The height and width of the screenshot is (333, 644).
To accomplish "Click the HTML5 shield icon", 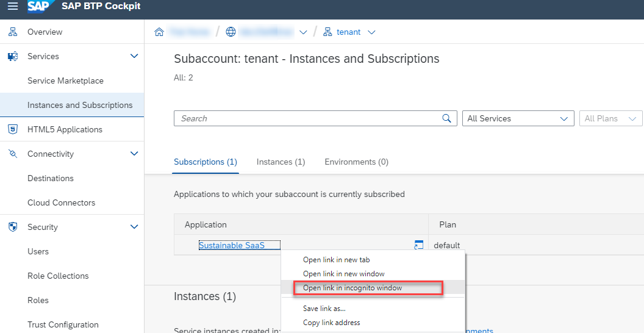I will point(13,129).
